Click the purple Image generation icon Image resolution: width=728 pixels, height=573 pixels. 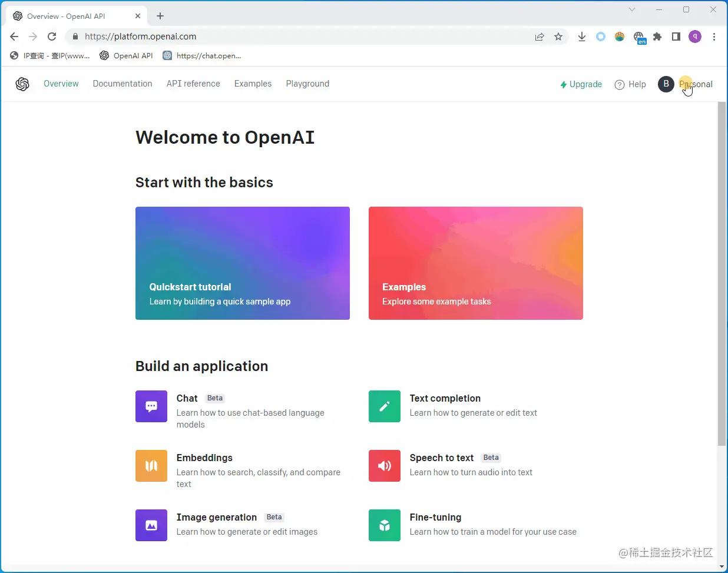151,525
